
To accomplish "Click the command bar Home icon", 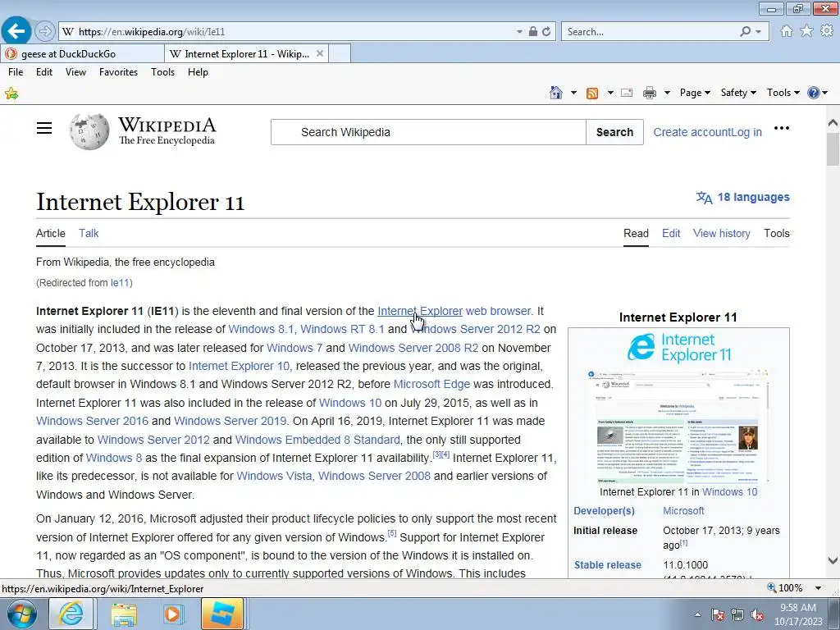I will tap(556, 93).
